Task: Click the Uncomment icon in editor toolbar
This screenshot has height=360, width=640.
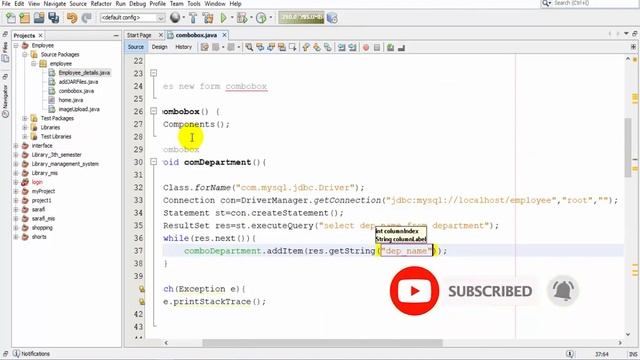Action: coord(401,47)
